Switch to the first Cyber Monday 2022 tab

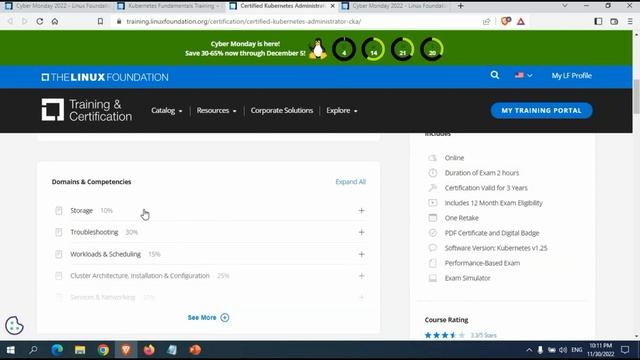57,6
